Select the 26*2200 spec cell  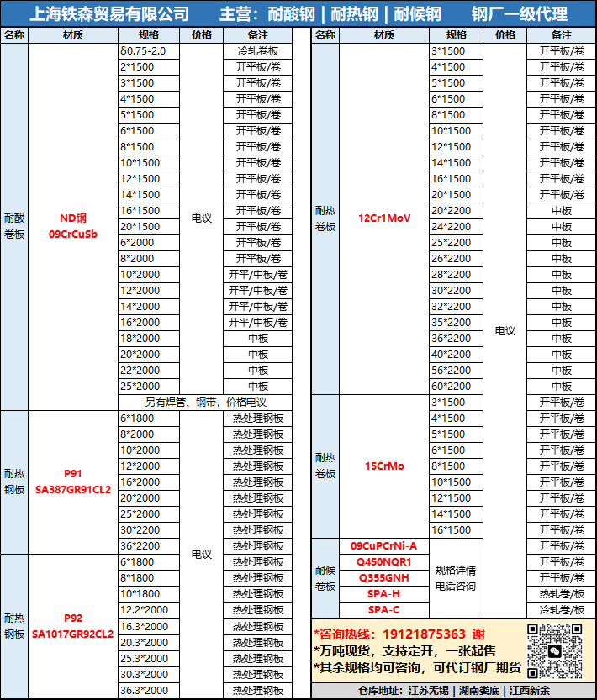tap(456, 259)
